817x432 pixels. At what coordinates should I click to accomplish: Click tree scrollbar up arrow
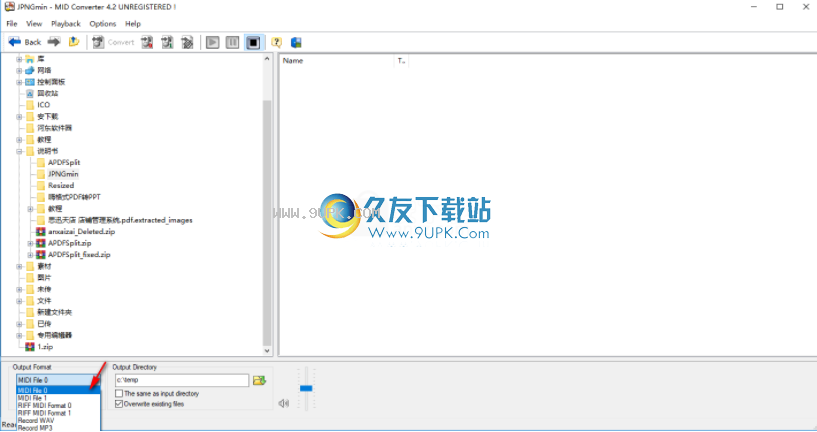(x=267, y=58)
